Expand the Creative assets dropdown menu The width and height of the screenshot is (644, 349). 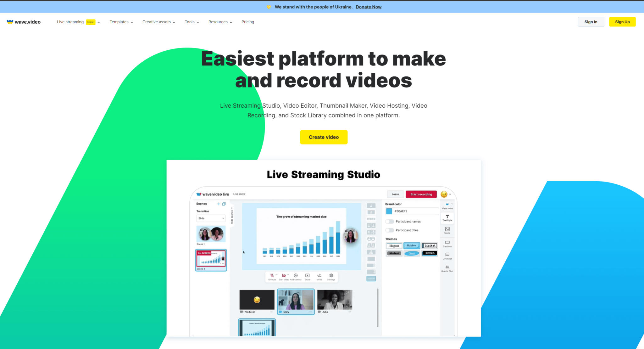pyautogui.click(x=158, y=22)
